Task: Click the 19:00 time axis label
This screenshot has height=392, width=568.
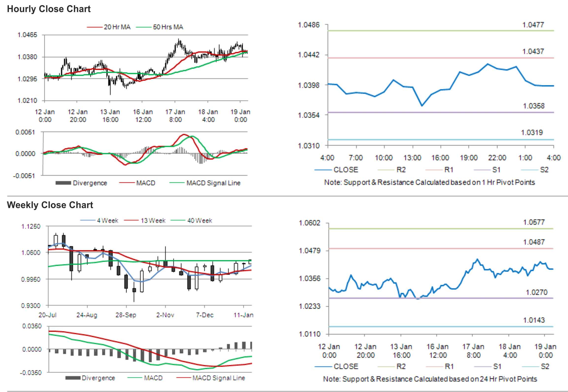Action: 469,158
